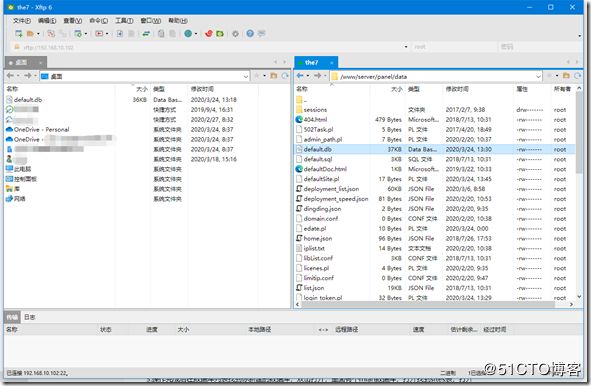Open the 文件(F) menu
Viewport: 591px width, 386px height.
[21, 20]
